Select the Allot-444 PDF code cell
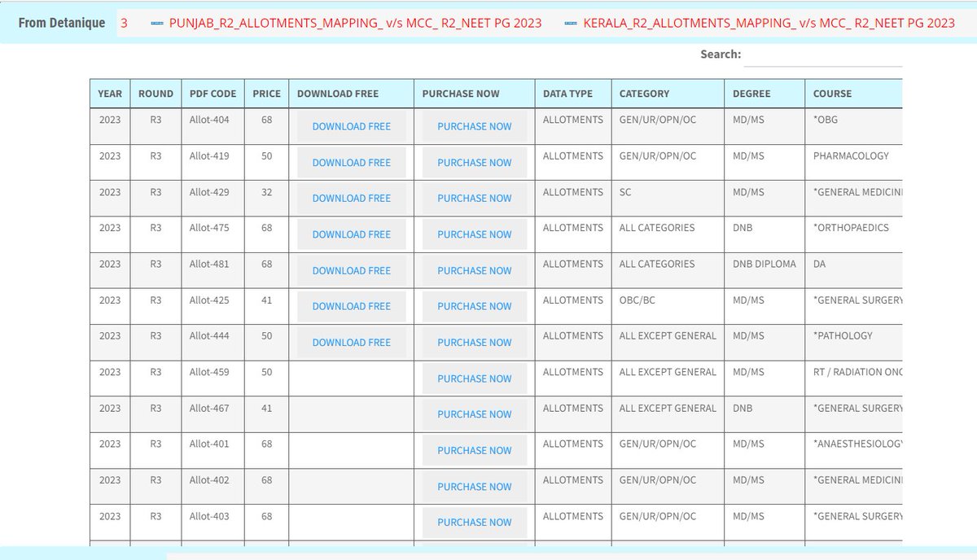 tap(212, 342)
